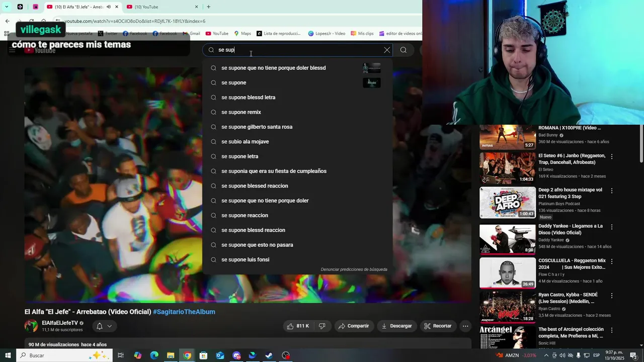Screen dimensions: 644x362
Task: Open the notification center icon
Action: [633, 355]
